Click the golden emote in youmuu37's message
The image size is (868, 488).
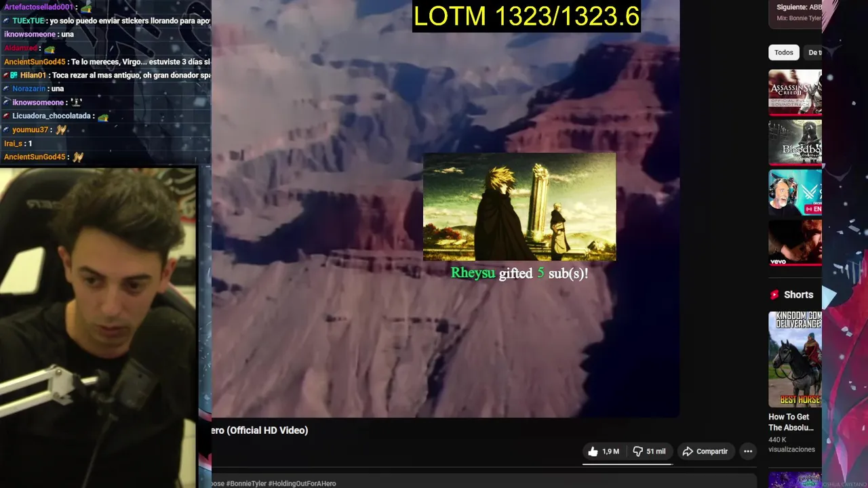pos(60,129)
